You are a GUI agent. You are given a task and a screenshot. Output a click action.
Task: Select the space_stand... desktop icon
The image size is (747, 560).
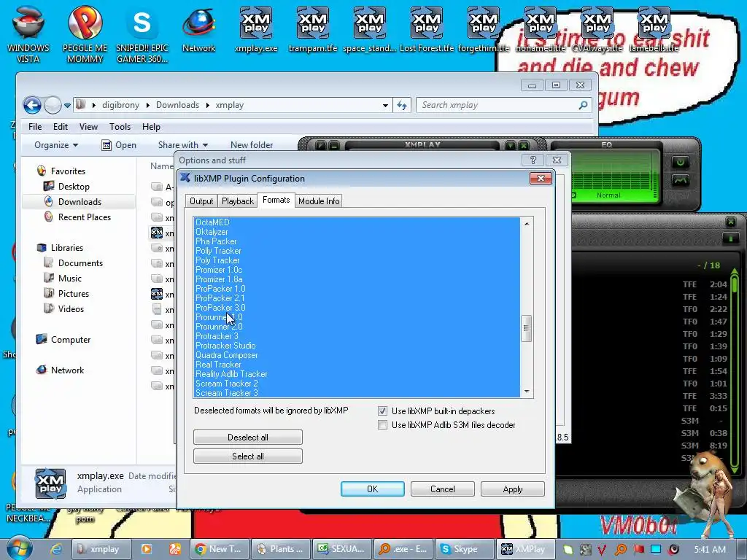click(369, 29)
